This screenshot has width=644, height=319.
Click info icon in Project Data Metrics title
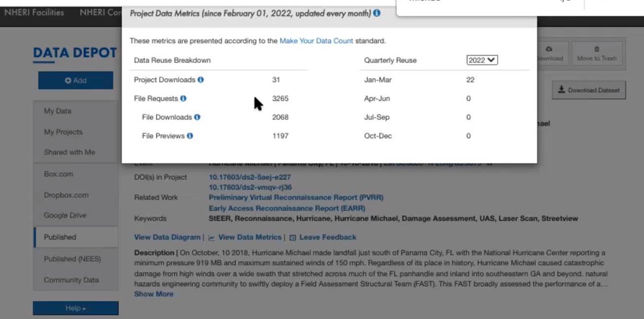pos(377,13)
